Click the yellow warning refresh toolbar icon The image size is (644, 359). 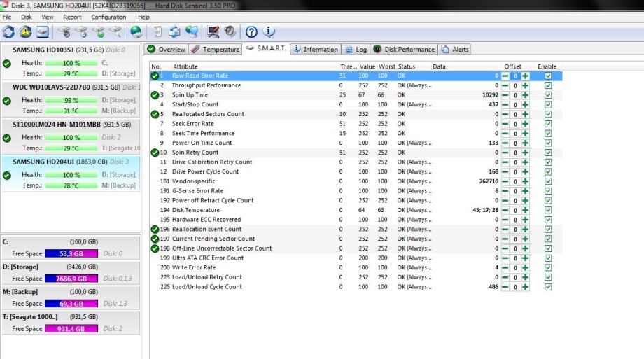(25, 31)
